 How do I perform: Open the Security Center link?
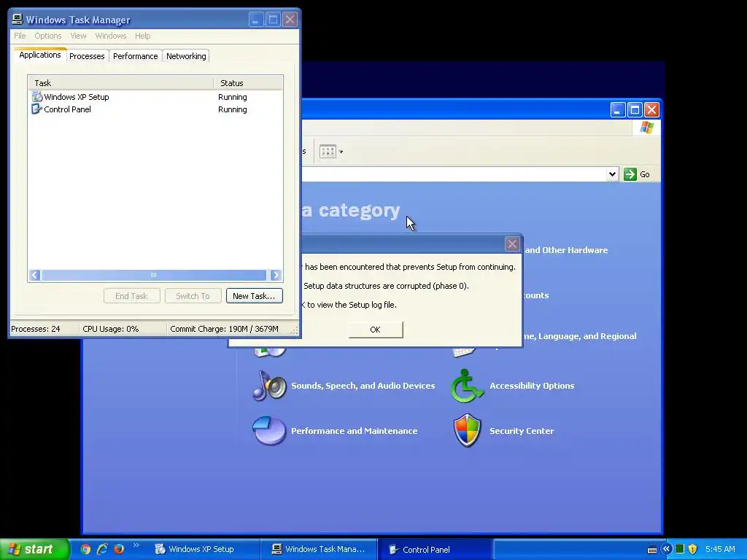click(x=522, y=431)
